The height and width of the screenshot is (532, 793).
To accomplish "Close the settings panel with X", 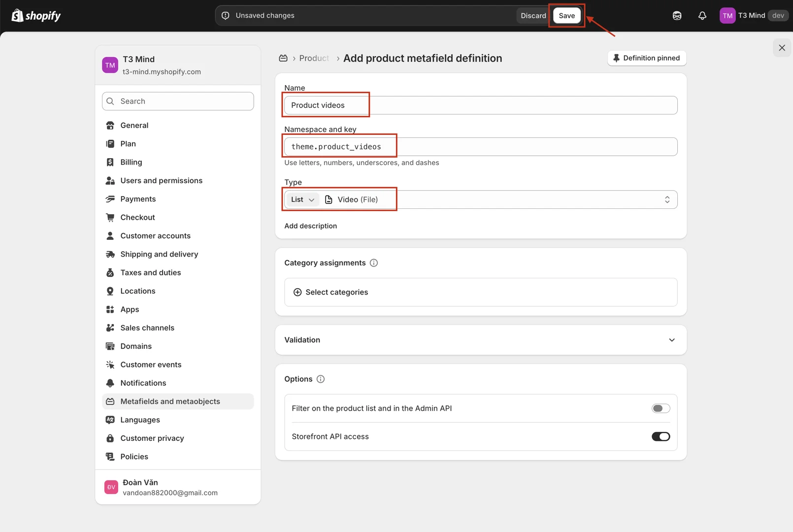I will tap(782, 48).
